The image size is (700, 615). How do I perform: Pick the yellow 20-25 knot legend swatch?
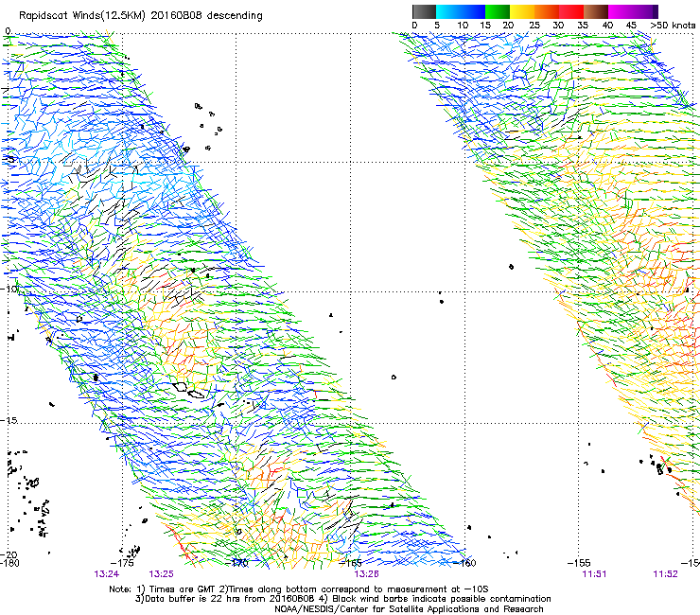522,11
